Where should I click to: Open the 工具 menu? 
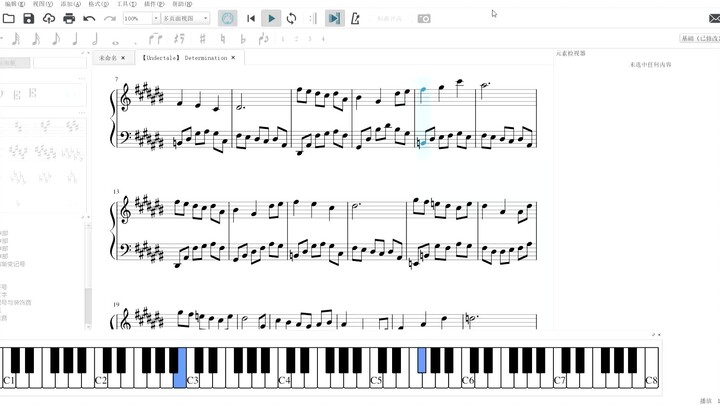(x=126, y=4)
